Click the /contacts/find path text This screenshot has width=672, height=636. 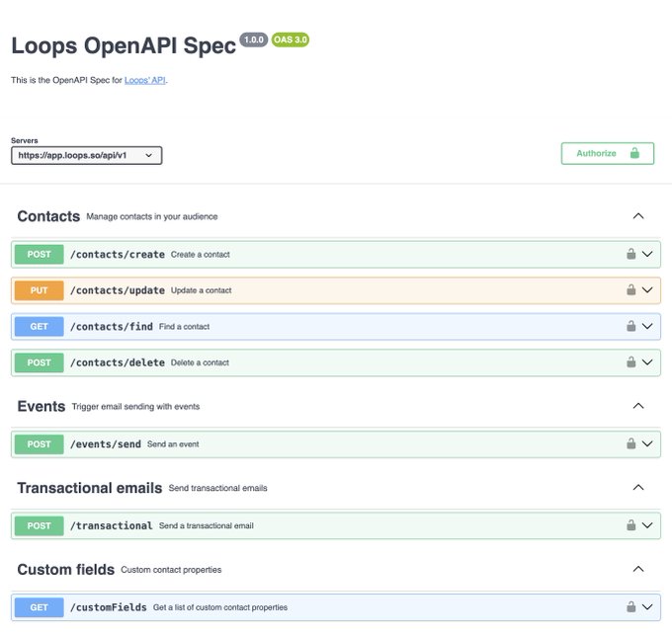coord(112,326)
